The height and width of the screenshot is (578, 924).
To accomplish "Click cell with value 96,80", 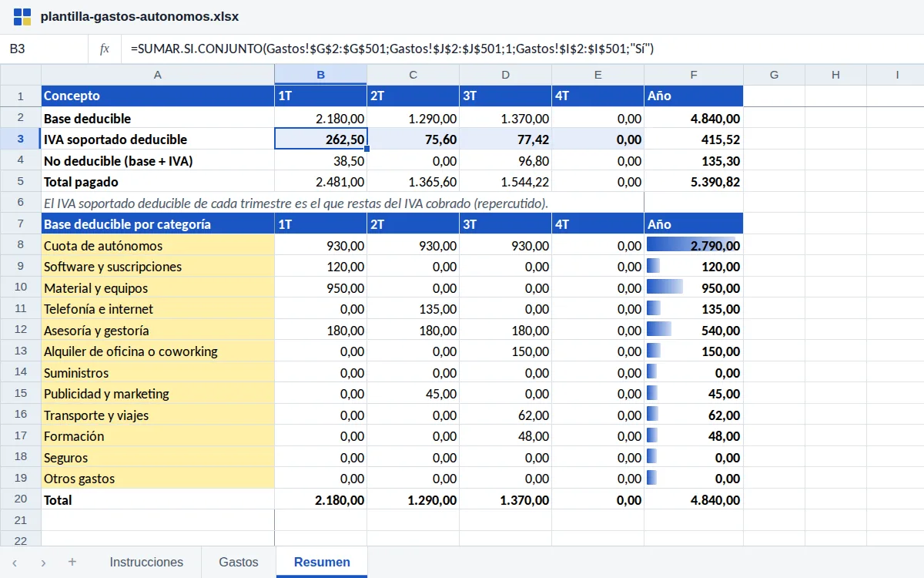I will [x=505, y=161].
